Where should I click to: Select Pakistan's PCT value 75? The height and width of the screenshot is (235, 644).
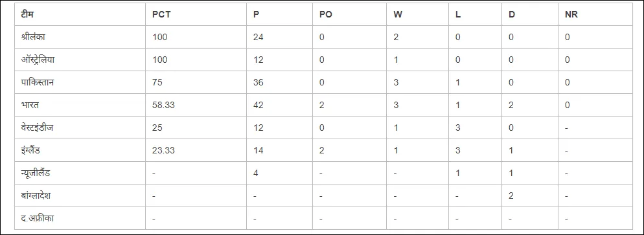tap(157, 82)
